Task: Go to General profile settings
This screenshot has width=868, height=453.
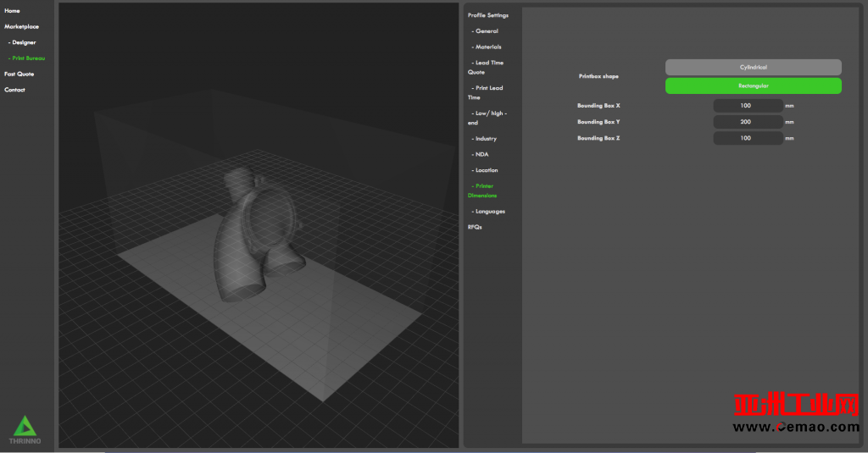Action: pyautogui.click(x=485, y=31)
